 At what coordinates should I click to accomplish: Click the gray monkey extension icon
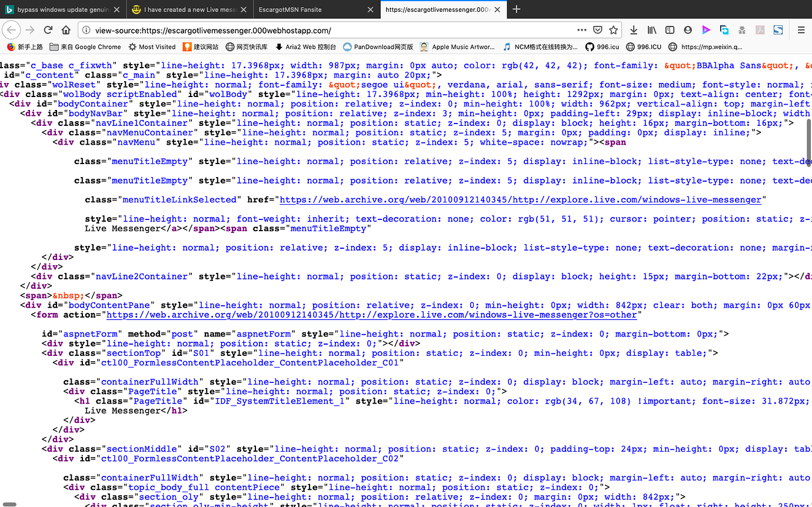[742, 30]
